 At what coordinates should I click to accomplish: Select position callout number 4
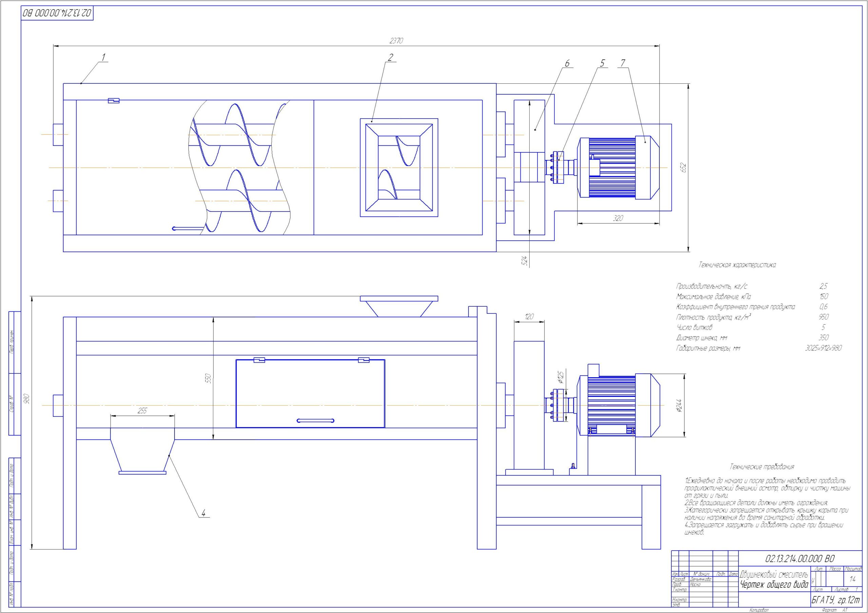[x=203, y=513]
